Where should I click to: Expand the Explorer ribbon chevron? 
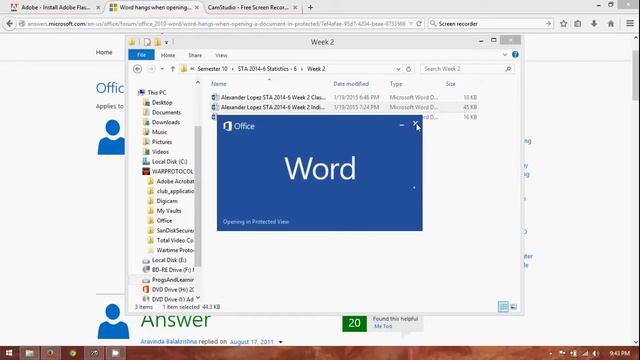[505, 55]
